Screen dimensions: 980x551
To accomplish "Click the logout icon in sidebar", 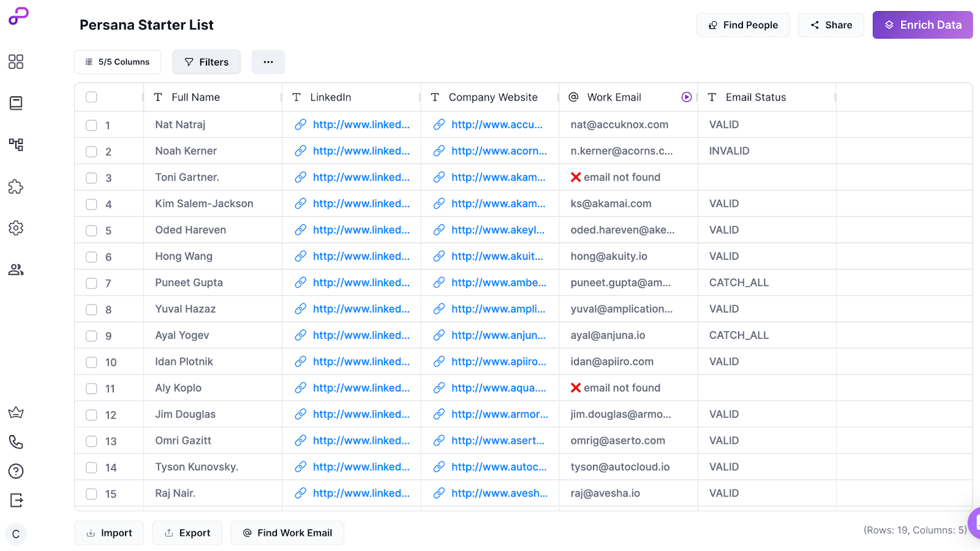I will tap(16, 501).
